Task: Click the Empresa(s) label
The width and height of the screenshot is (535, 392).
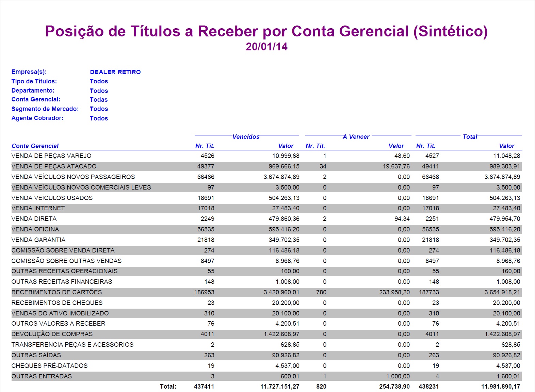Action: coord(29,72)
